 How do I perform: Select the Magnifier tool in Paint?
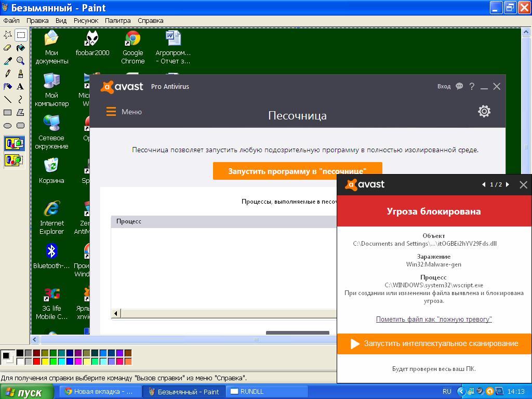pos(21,61)
